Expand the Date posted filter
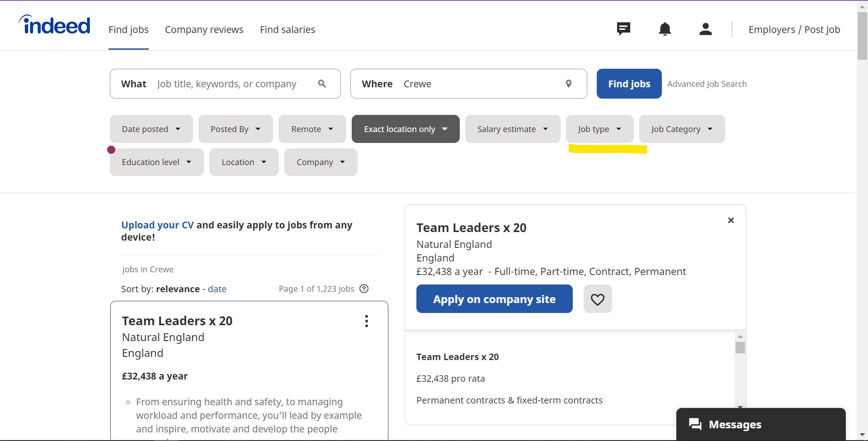Screen dimensions: 868x441 coord(151,129)
